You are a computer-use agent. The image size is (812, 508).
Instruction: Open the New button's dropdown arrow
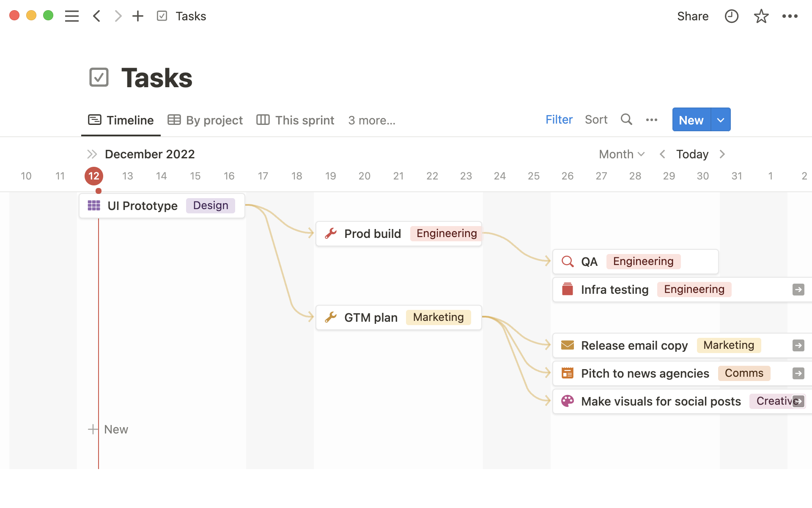pos(720,120)
